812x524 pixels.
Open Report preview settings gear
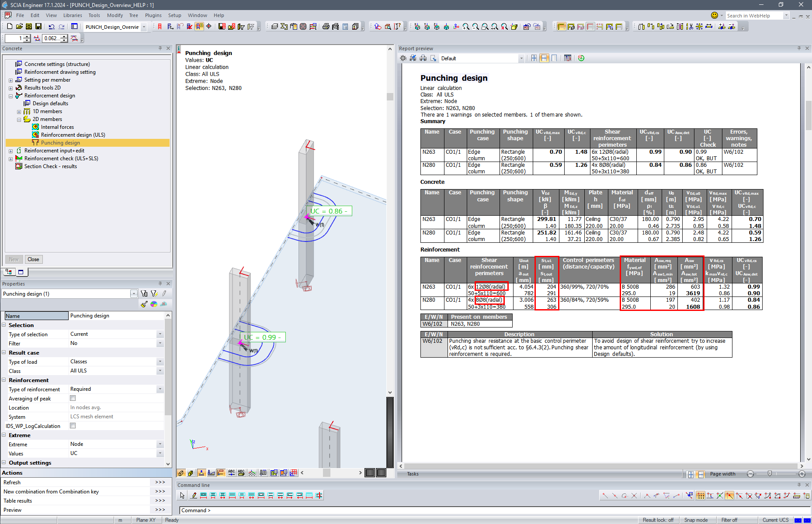(403, 58)
